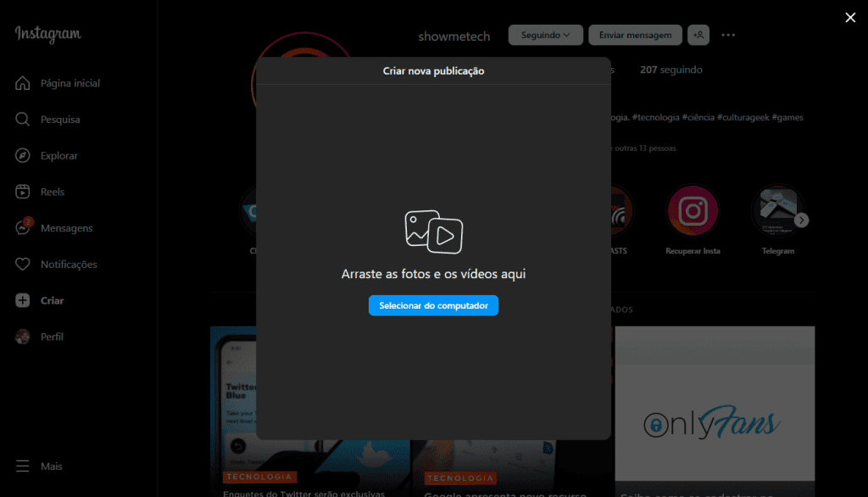Click the showmetech username text
The width and height of the screenshot is (868, 497).
coord(454,36)
